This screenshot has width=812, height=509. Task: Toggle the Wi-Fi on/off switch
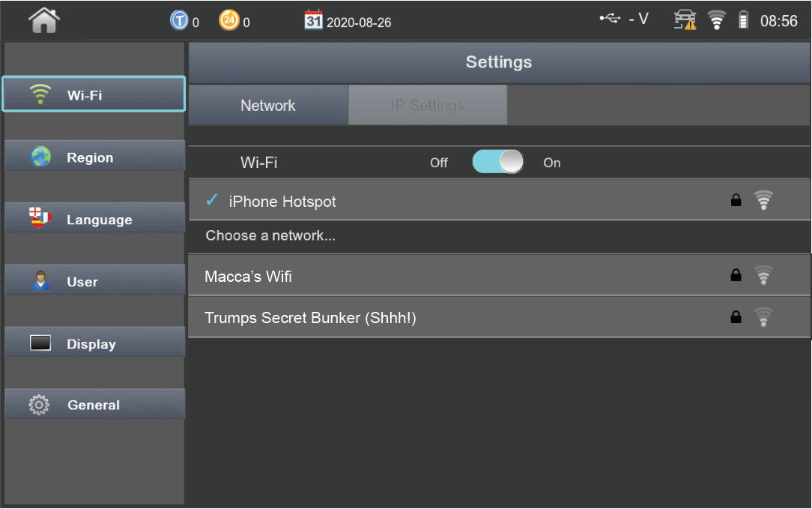[x=497, y=162]
